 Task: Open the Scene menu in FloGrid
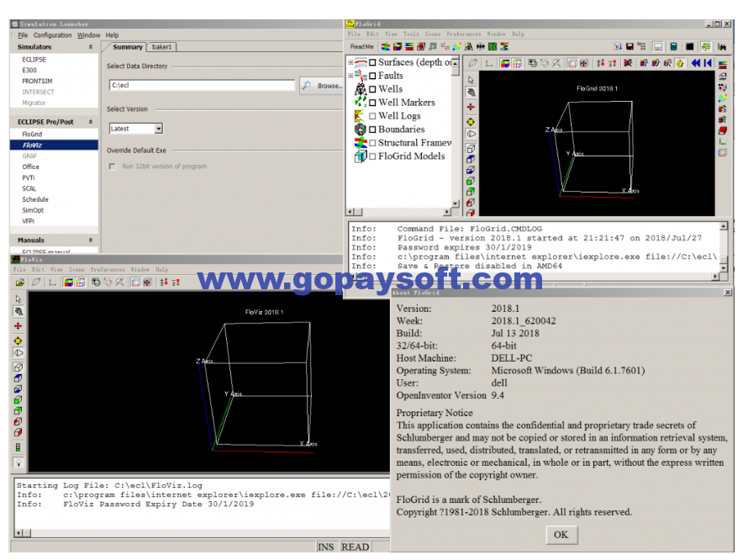(x=432, y=34)
